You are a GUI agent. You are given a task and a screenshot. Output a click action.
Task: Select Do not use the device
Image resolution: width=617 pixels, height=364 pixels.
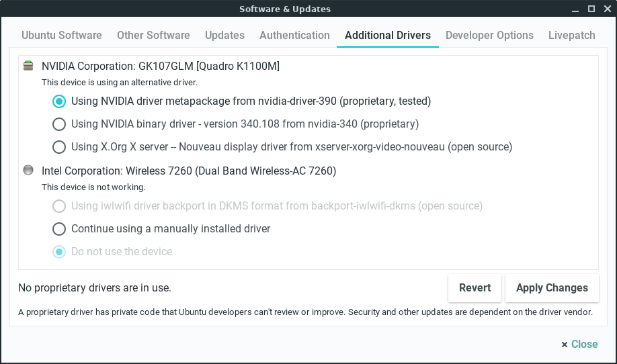pos(59,252)
